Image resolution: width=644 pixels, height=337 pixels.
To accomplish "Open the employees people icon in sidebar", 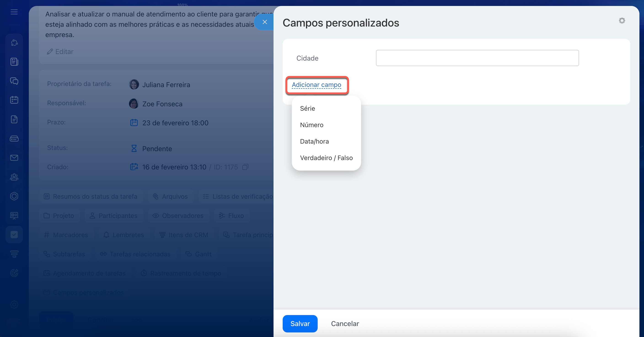I will coord(14,177).
